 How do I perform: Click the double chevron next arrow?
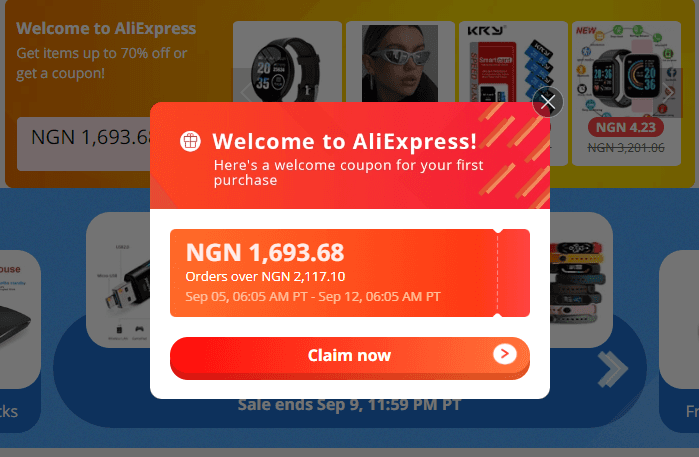(x=613, y=369)
